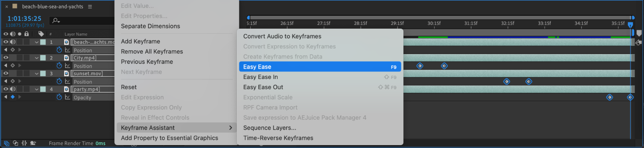Go to previous keyframe on Opacity row
This screenshot has height=148, width=644.
tap(5, 97)
